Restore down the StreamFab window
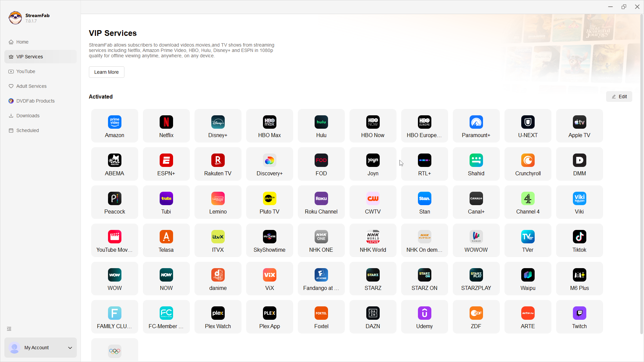This screenshot has width=644, height=362. tap(624, 7)
